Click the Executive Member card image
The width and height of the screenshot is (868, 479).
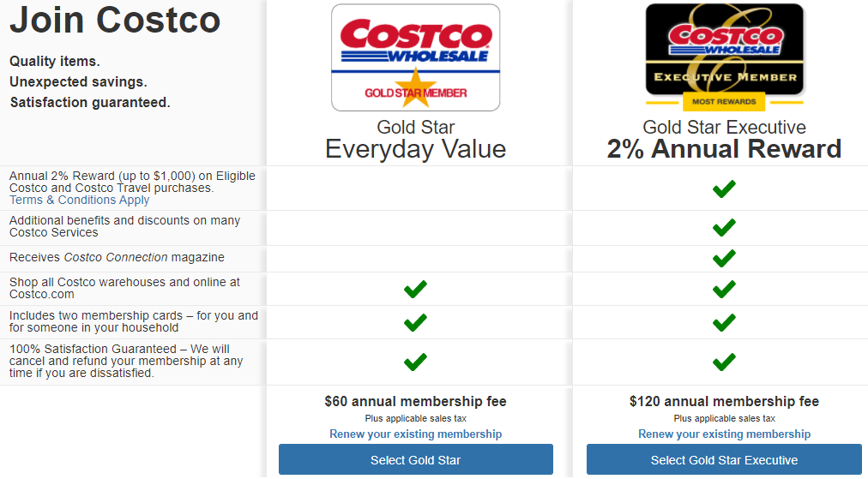click(724, 50)
